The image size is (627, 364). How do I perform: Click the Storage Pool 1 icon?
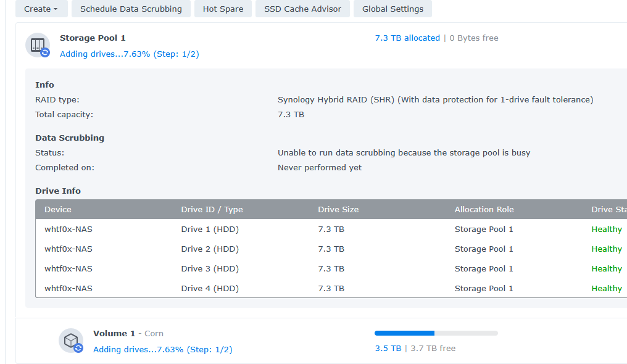(38, 45)
